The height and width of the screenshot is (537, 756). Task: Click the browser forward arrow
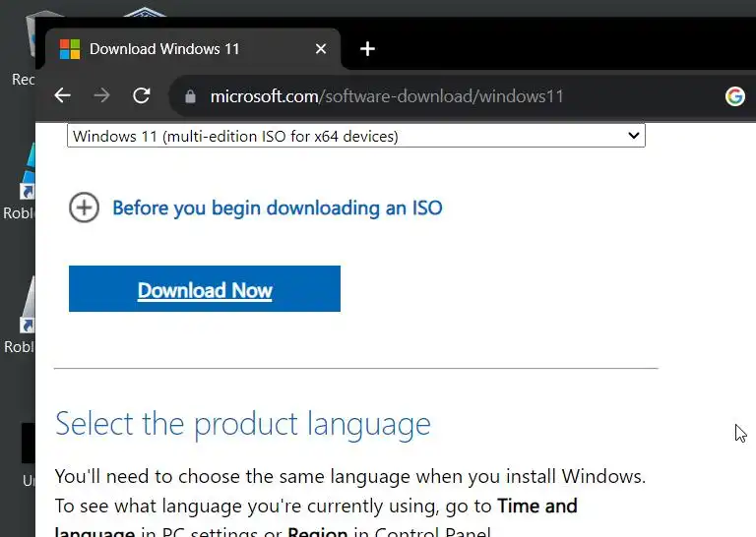(x=101, y=95)
